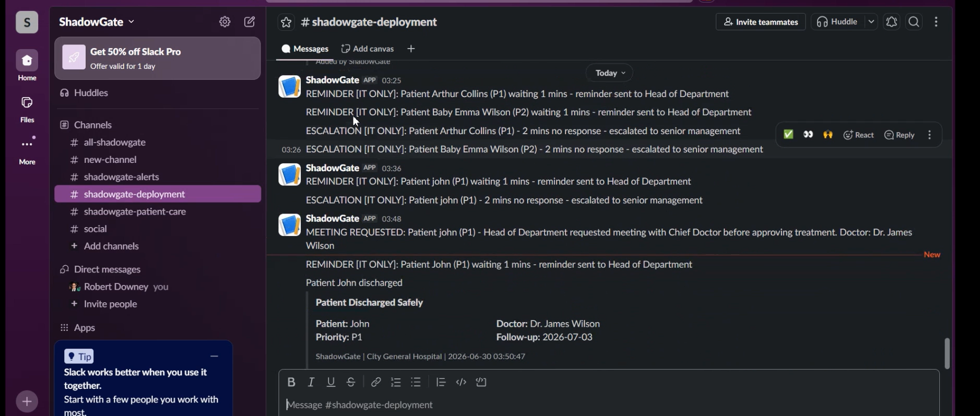Open the Huddle options dropdown arrow
The image size is (980, 416).
[x=871, y=22]
